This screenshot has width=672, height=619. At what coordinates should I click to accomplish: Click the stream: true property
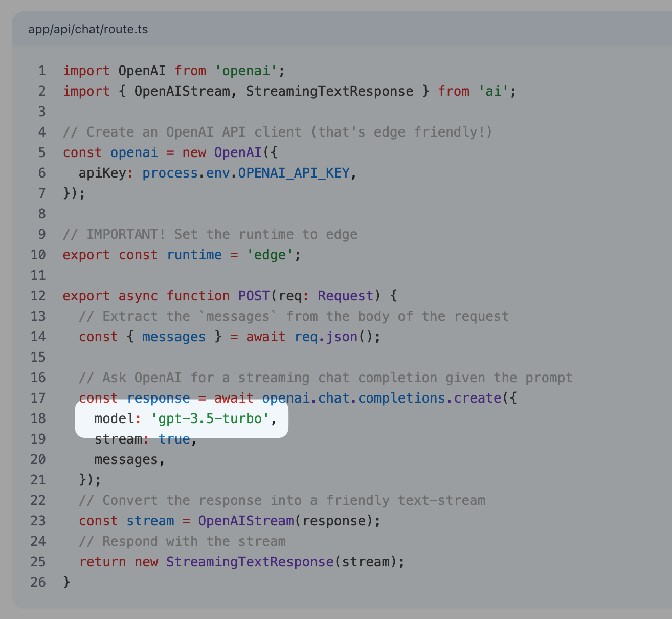tap(137, 438)
